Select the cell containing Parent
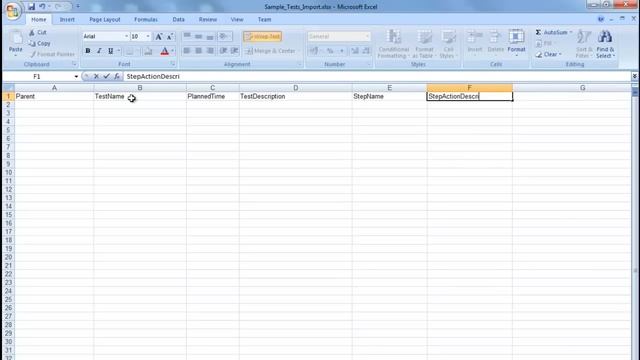 pyautogui.click(x=54, y=96)
